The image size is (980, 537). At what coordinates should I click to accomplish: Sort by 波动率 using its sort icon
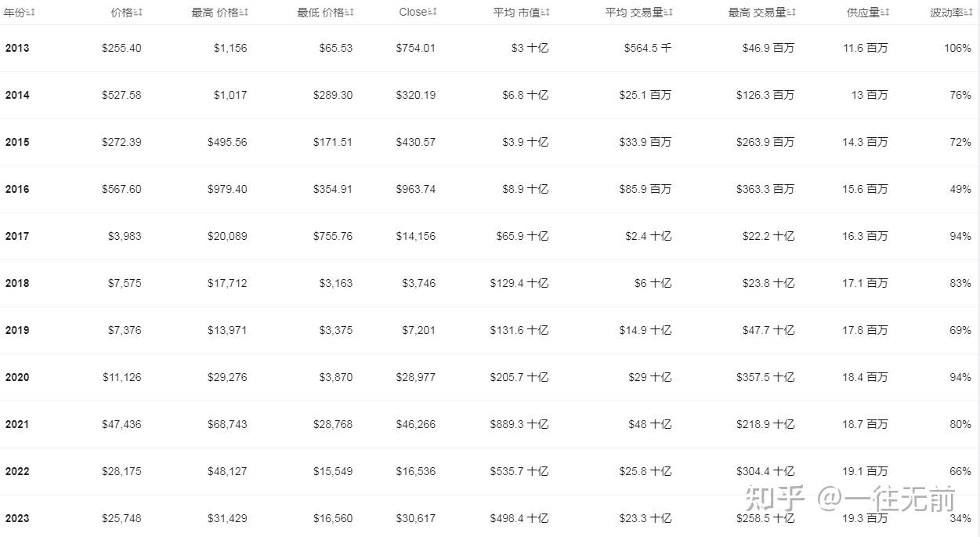click(968, 13)
